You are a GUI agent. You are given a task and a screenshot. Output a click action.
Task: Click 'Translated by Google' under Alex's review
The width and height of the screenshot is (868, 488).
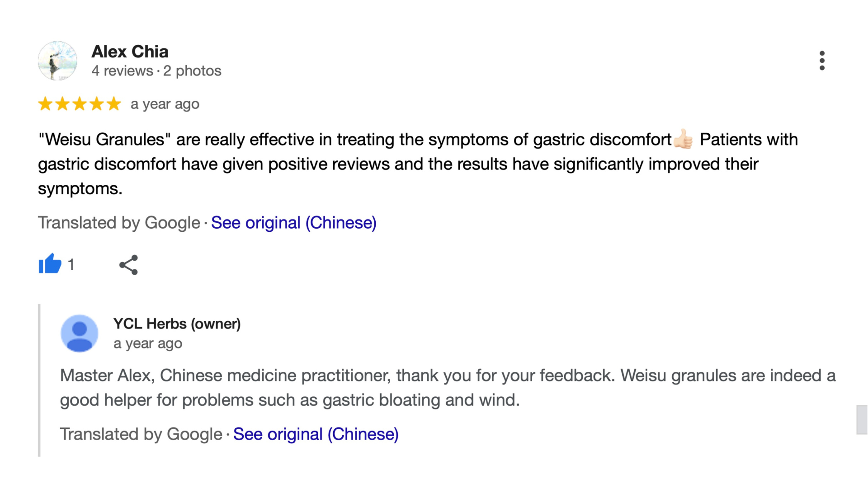tap(118, 223)
